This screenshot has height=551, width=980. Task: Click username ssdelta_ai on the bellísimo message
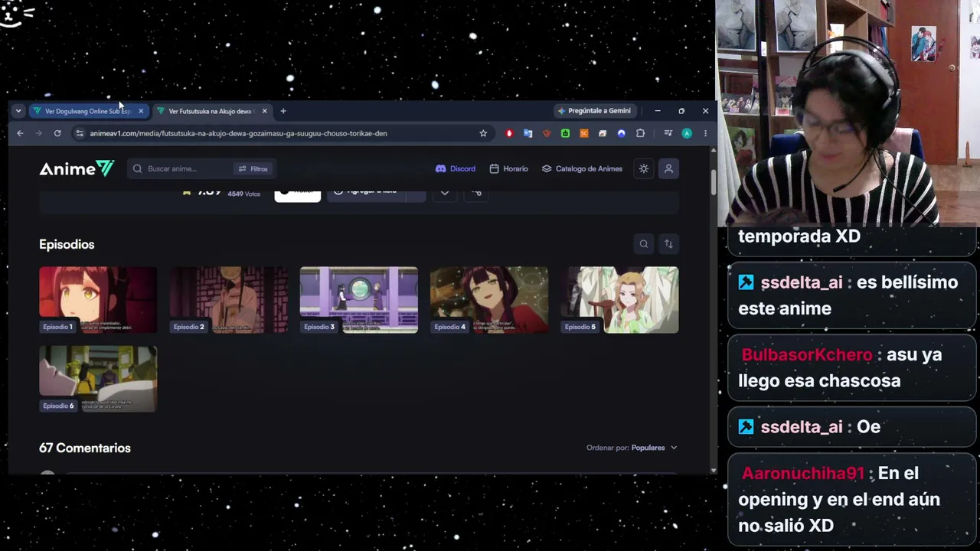802,282
